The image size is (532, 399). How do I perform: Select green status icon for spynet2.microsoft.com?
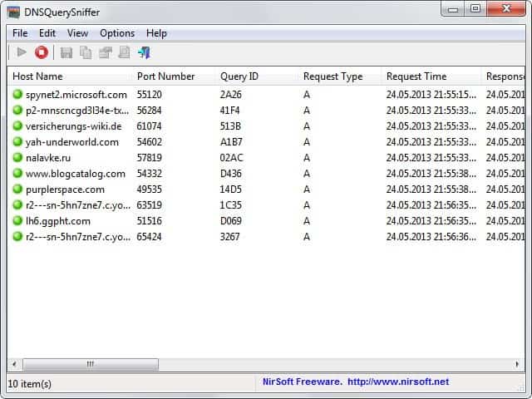[17, 94]
